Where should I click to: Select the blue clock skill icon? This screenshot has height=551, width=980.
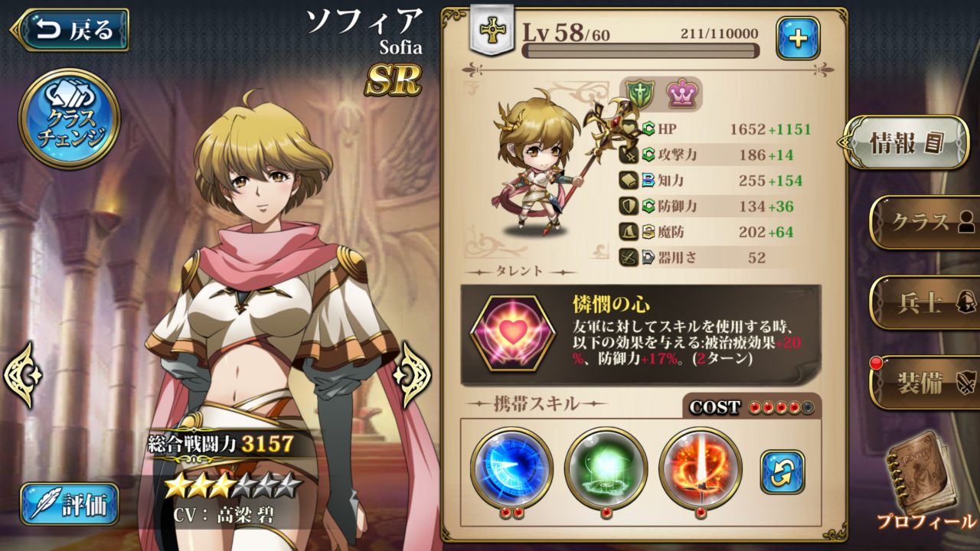(511, 468)
